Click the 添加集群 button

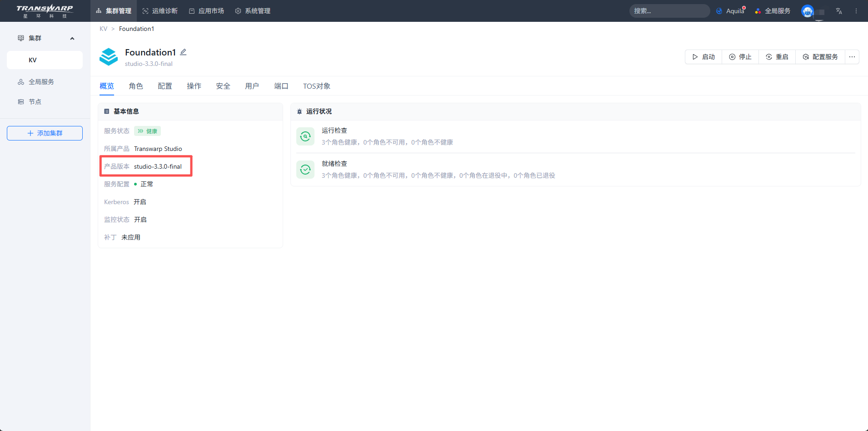[x=45, y=133]
